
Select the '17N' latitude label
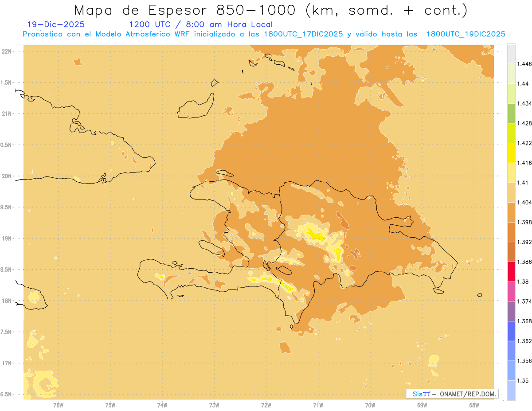[7, 363]
